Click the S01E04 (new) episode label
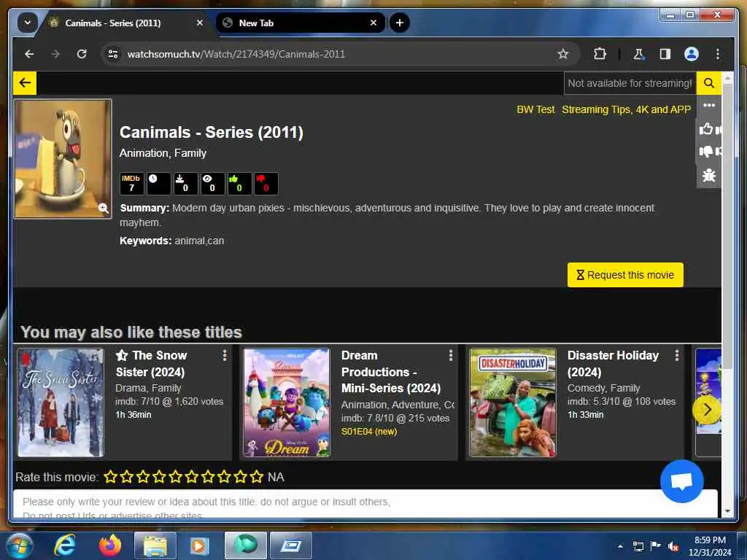The width and height of the screenshot is (747, 560). pos(368,432)
